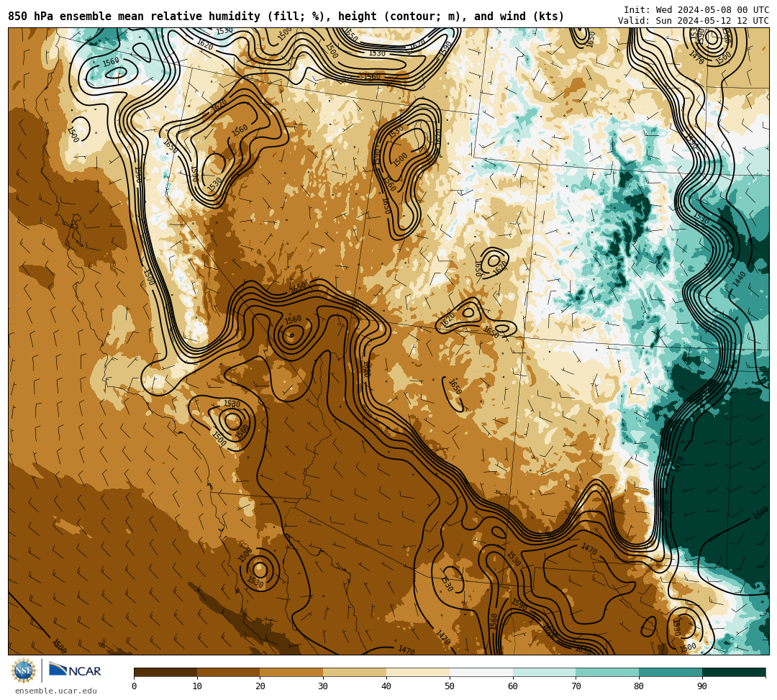
Task: Pick the 30–40% tan colorbar segment
Action: click(355, 672)
